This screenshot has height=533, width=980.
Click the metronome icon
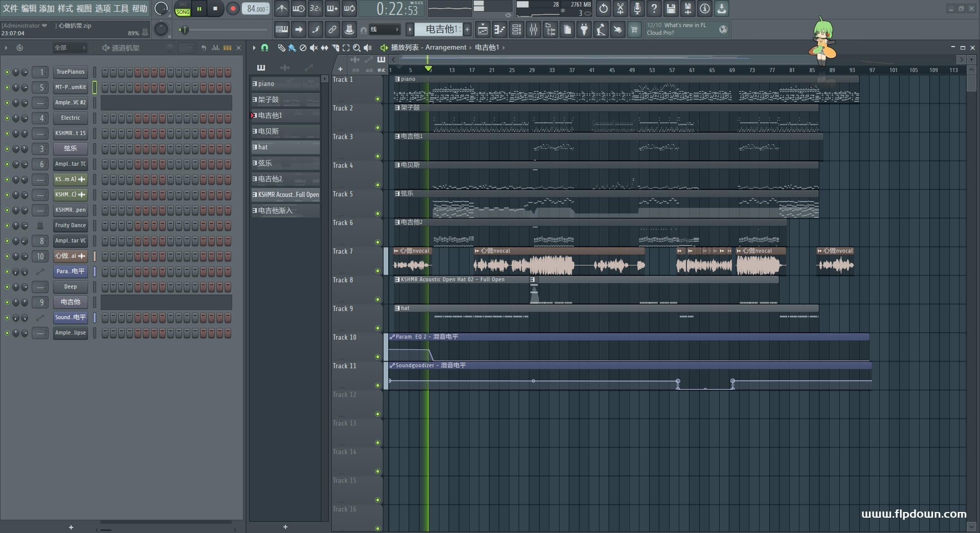pyautogui.click(x=281, y=9)
